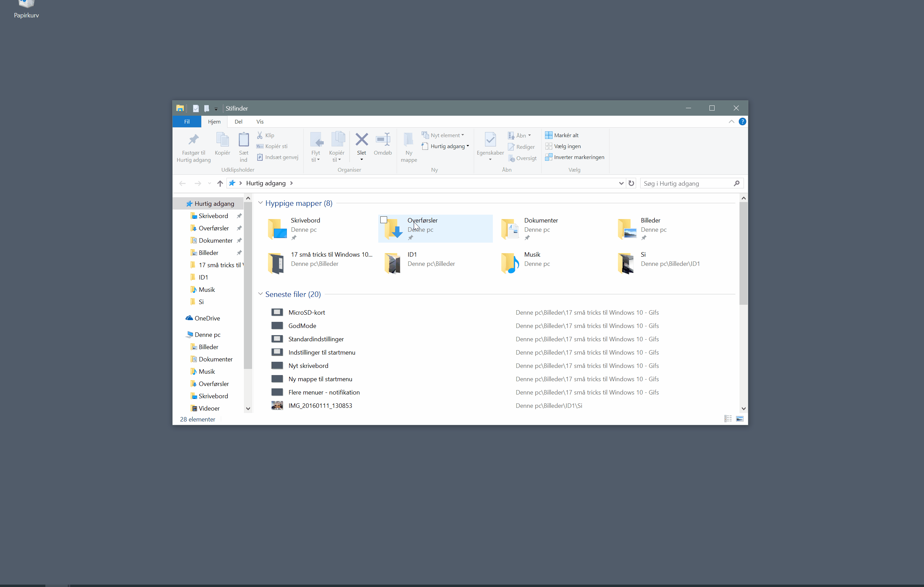Expand the address bar history dropdown
The width and height of the screenshot is (924, 587).
pyautogui.click(x=621, y=184)
